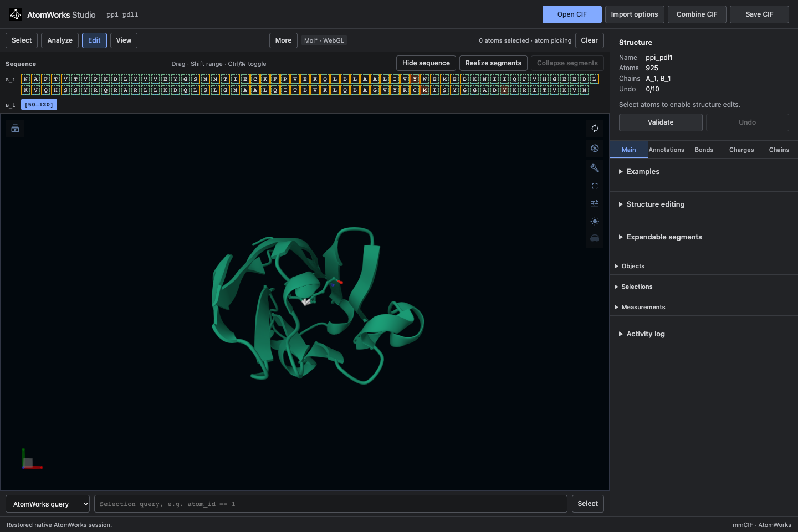Click the Mol* · WebGL renderer label

pos(324,40)
